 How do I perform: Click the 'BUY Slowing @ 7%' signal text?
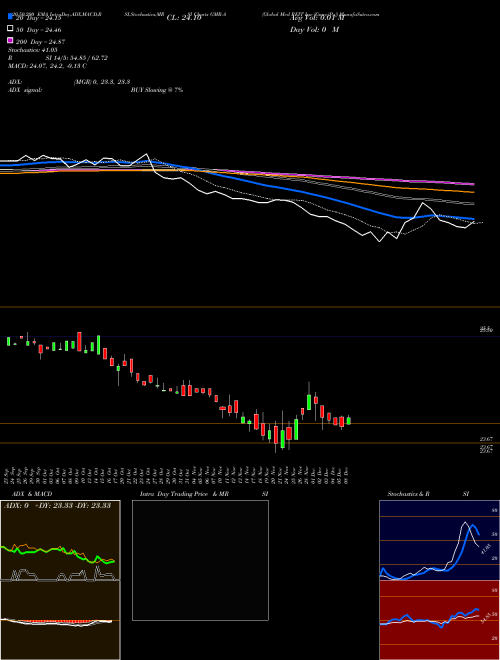pyautogui.click(x=157, y=90)
